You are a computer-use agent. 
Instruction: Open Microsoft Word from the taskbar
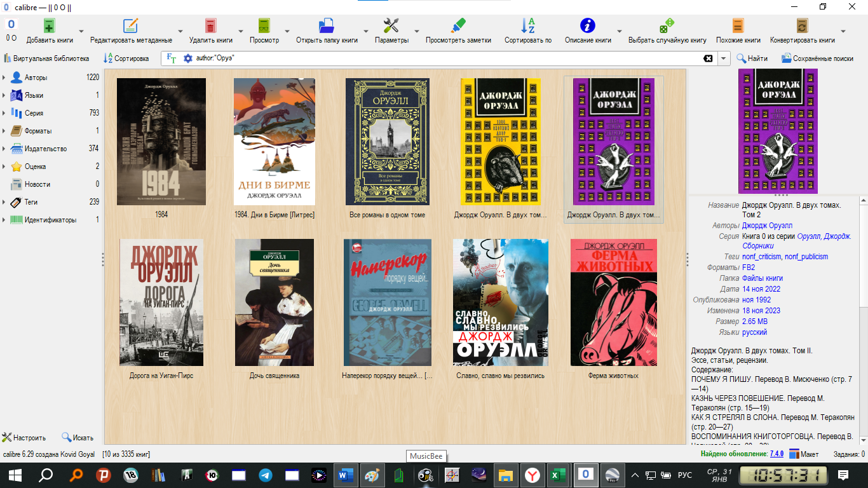coord(346,475)
